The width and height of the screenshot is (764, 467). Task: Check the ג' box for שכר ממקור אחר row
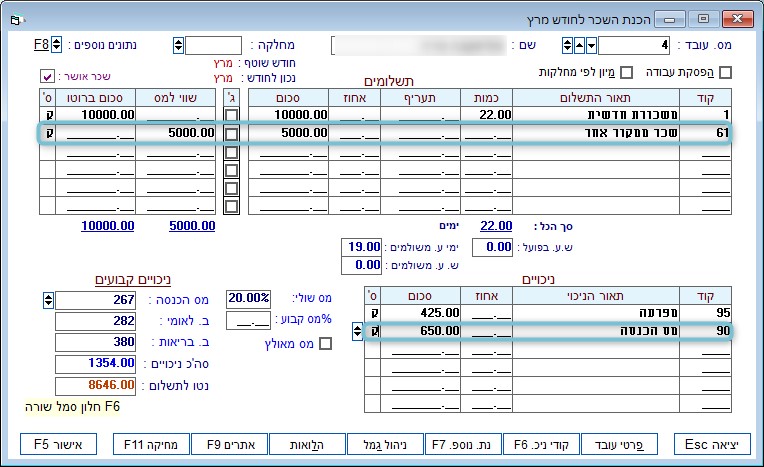[231, 134]
